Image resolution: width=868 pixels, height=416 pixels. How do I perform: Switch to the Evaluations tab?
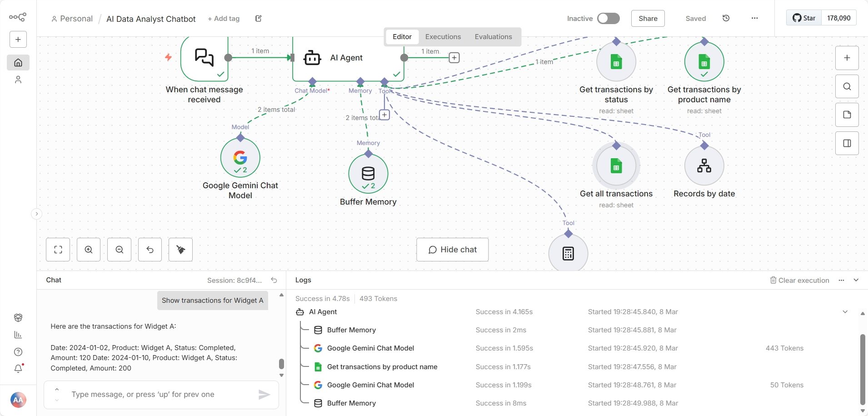coord(493,37)
